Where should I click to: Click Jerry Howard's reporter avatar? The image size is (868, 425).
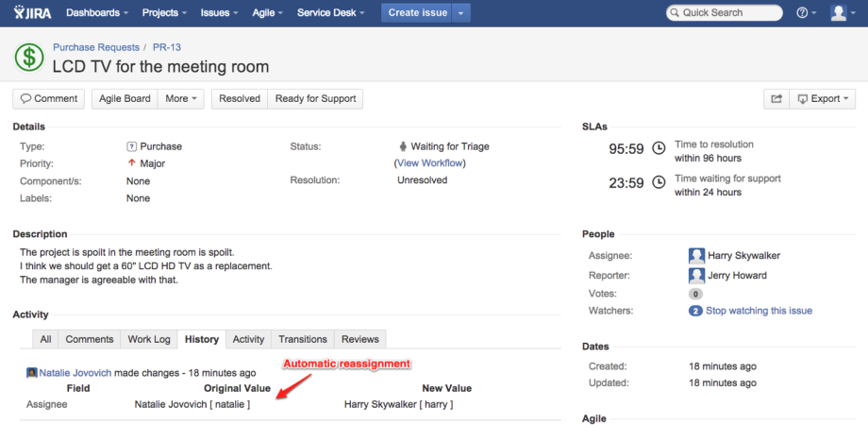pos(696,276)
